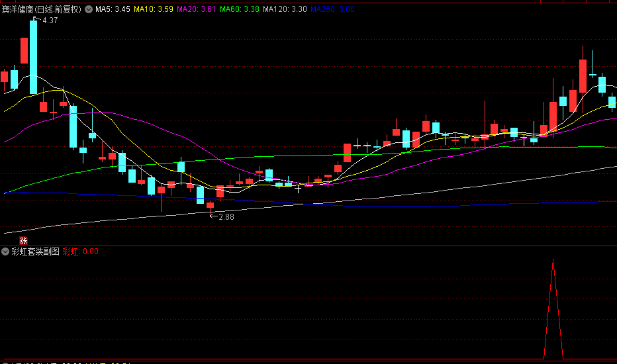The height and width of the screenshot is (364, 617).
Task: Click the 2.88 low price annotation
Action: click(226, 217)
